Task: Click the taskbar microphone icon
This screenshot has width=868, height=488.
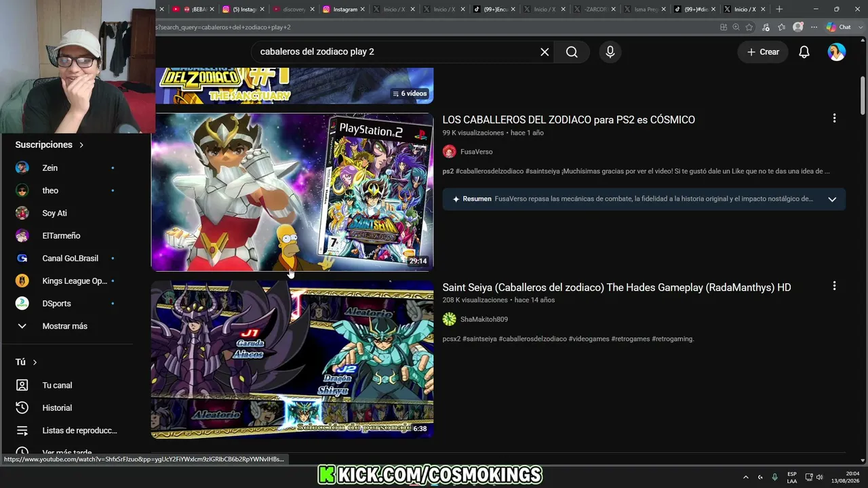Action: (x=774, y=477)
